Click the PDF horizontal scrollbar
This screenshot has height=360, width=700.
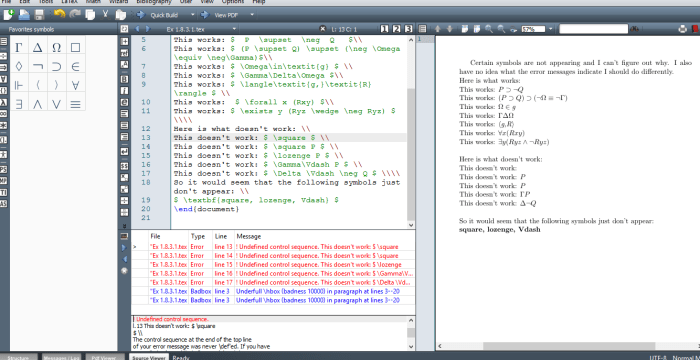[568, 346]
